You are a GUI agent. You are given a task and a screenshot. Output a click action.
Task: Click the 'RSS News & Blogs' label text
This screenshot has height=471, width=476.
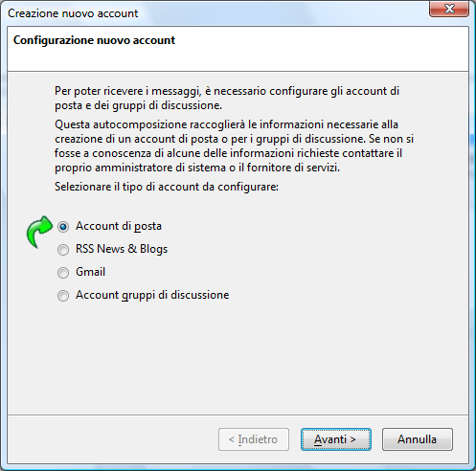coord(122,249)
